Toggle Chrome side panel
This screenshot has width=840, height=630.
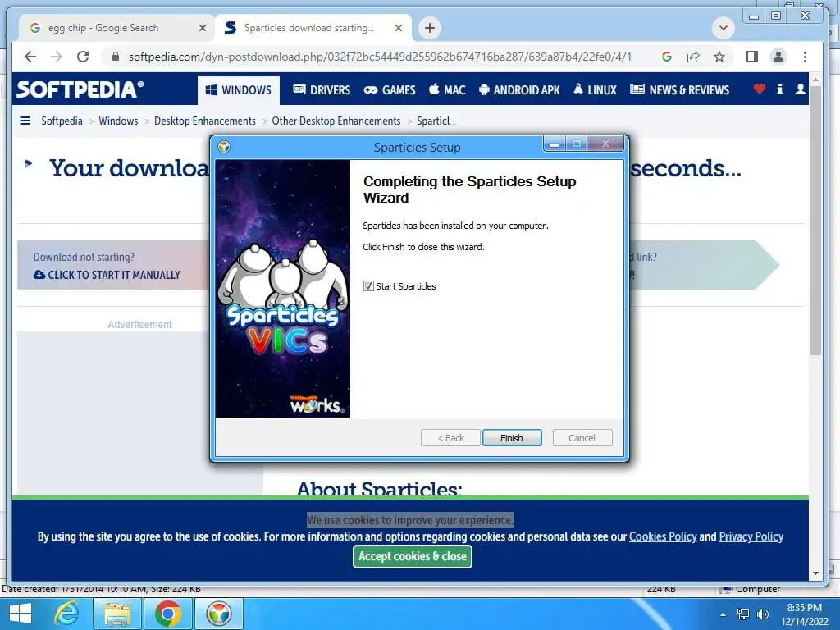pos(751,57)
